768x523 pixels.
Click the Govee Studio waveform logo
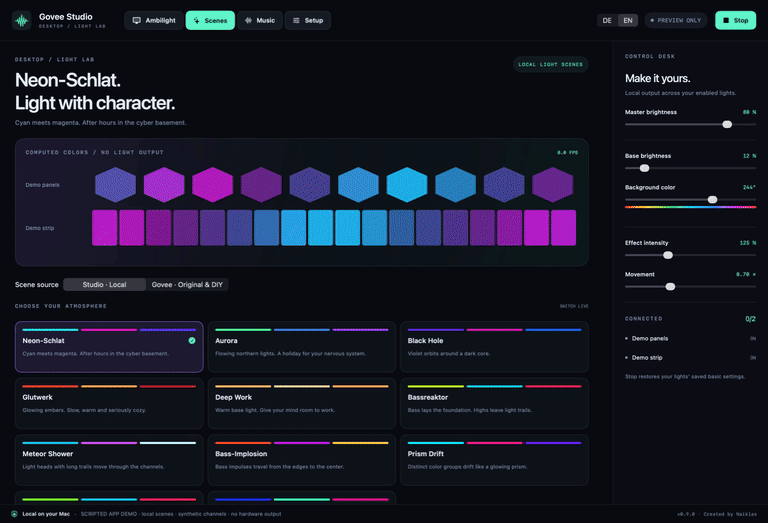click(x=22, y=21)
